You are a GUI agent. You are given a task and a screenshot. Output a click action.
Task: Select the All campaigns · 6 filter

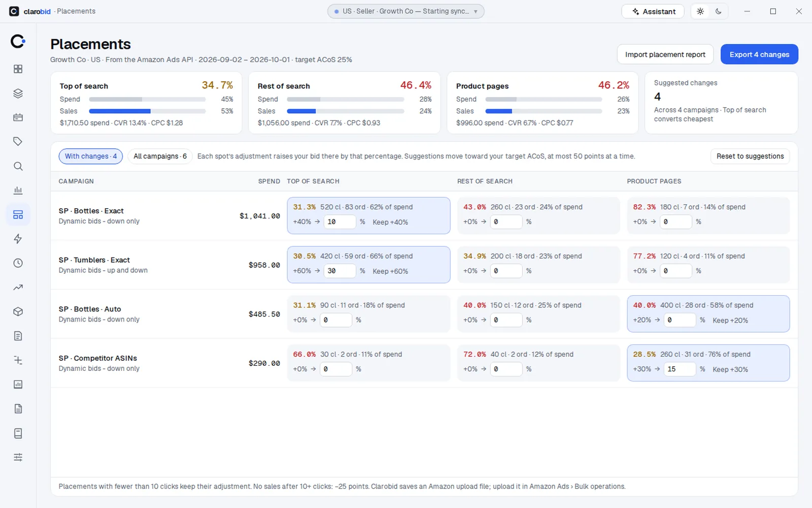pos(160,156)
